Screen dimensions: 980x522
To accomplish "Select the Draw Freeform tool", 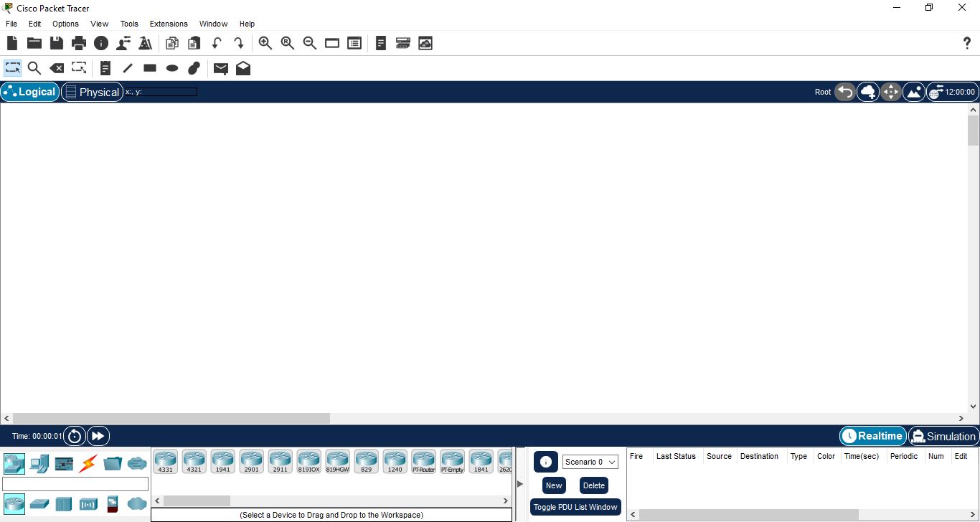I will coord(194,68).
